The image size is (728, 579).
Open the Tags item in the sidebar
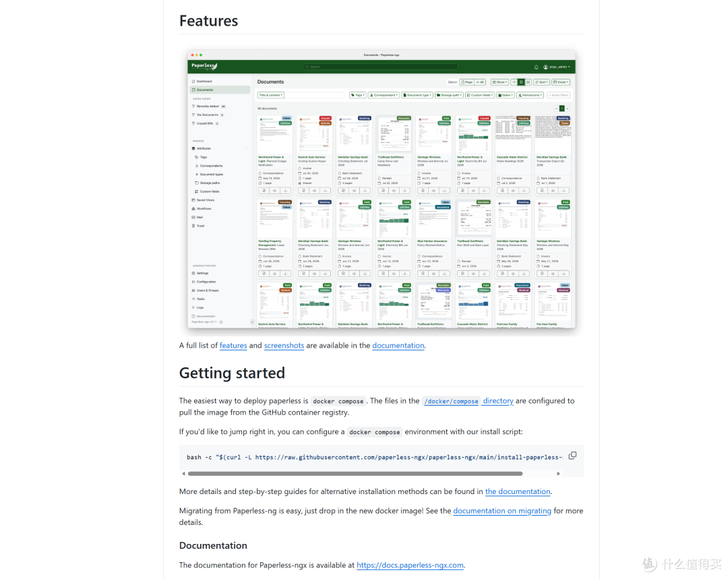[x=201, y=158]
